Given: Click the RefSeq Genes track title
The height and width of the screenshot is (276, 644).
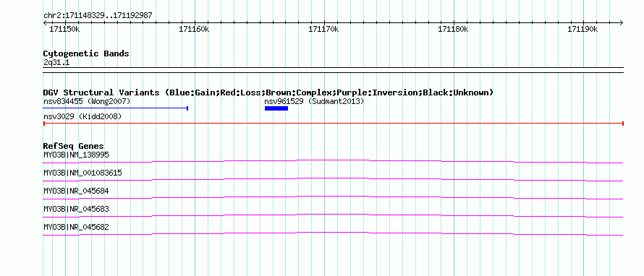Looking at the screenshot, I should coord(74,146).
